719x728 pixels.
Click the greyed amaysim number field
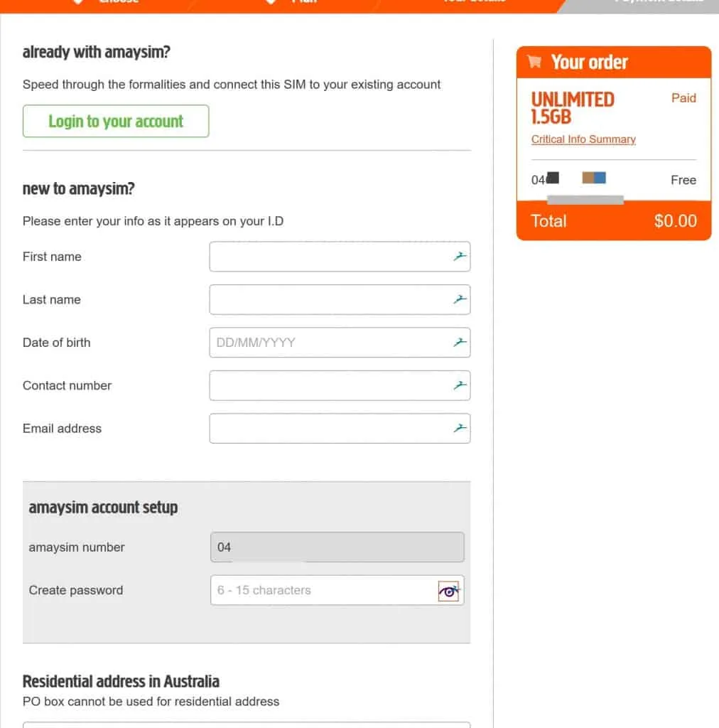coord(337,547)
